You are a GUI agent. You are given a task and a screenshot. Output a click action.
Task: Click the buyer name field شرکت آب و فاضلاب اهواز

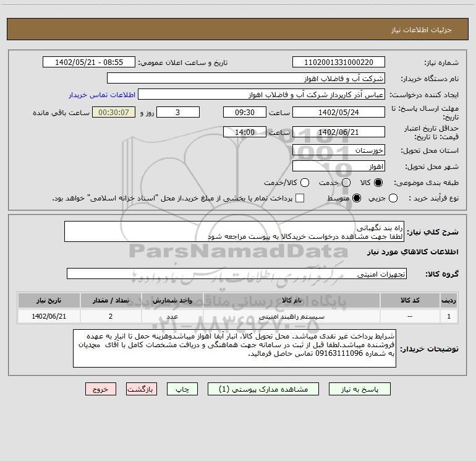point(246,79)
